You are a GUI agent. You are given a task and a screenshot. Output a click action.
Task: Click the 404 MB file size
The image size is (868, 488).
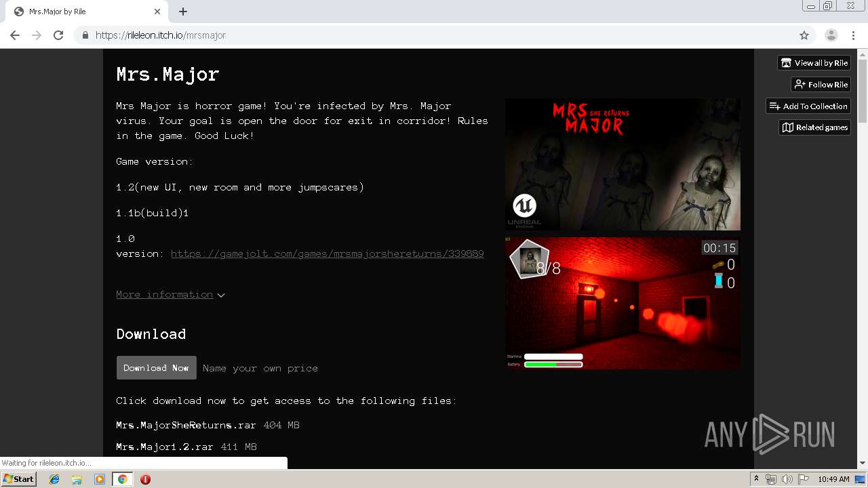tap(281, 426)
